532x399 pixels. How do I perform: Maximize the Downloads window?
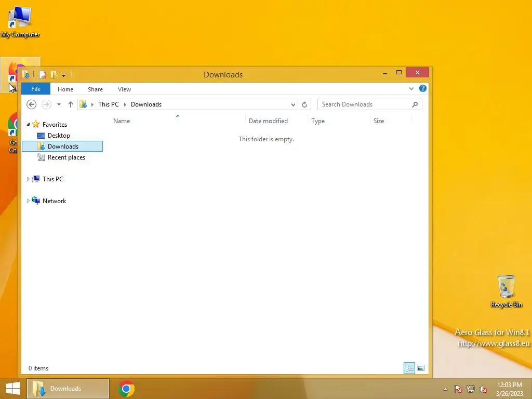tap(399, 73)
